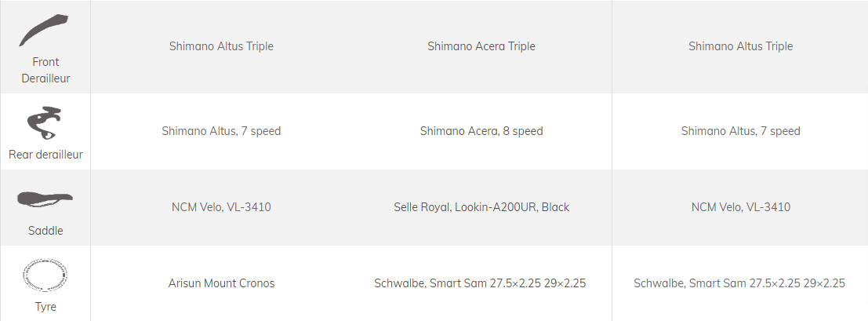Image resolution: width=868 pixels, height=321 pixels.
Task: Select the Rear derailleur label
Action: pyautogui.click(x=45, y=155)
